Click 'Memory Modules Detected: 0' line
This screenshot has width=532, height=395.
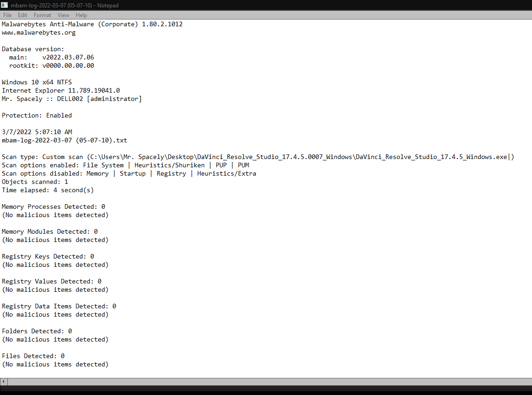[50, 231]
